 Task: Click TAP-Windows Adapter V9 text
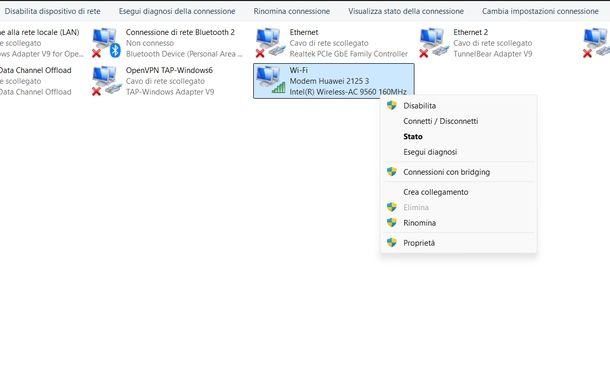170,92
